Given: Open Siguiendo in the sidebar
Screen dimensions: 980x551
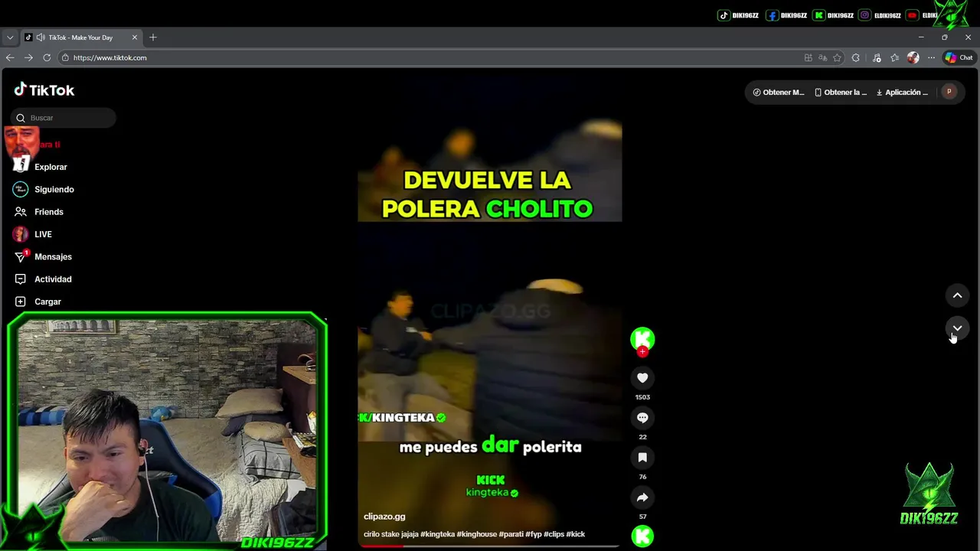Looking at the screenshot, I should 54,189.
